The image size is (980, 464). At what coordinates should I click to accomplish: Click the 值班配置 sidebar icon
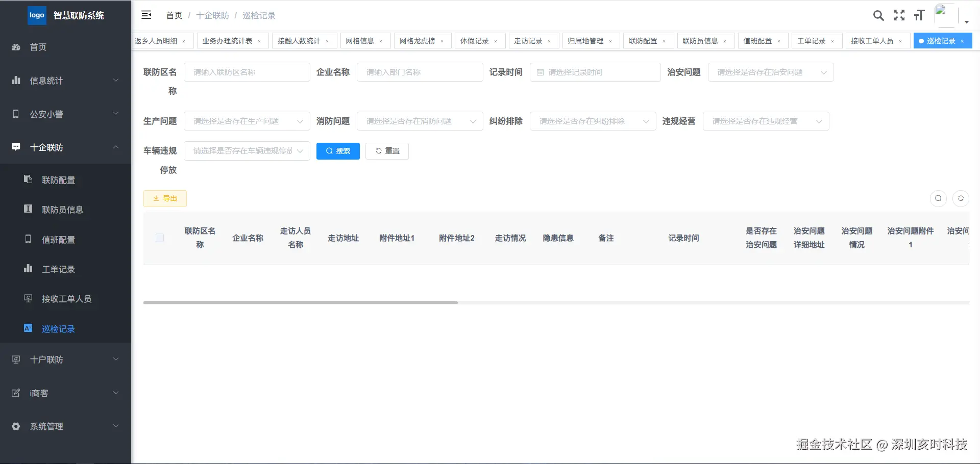click(28, 239)
